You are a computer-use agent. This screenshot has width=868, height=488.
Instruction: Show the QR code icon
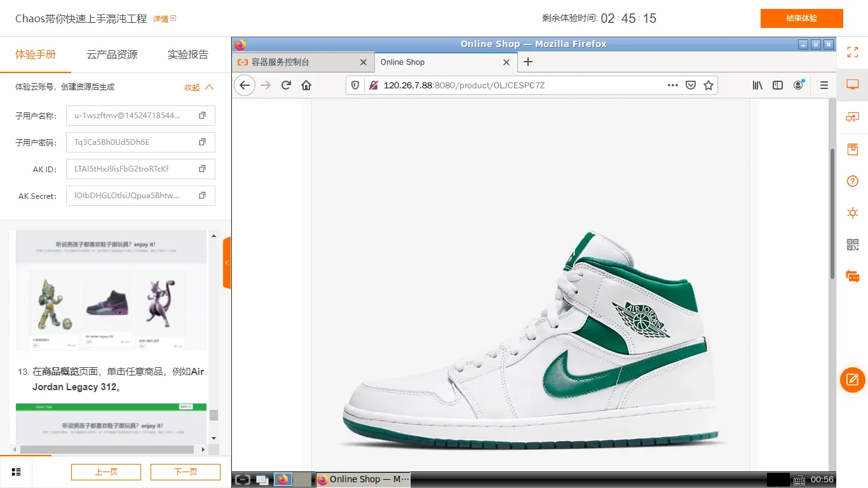pyautogui.click(x=853, y=245)
